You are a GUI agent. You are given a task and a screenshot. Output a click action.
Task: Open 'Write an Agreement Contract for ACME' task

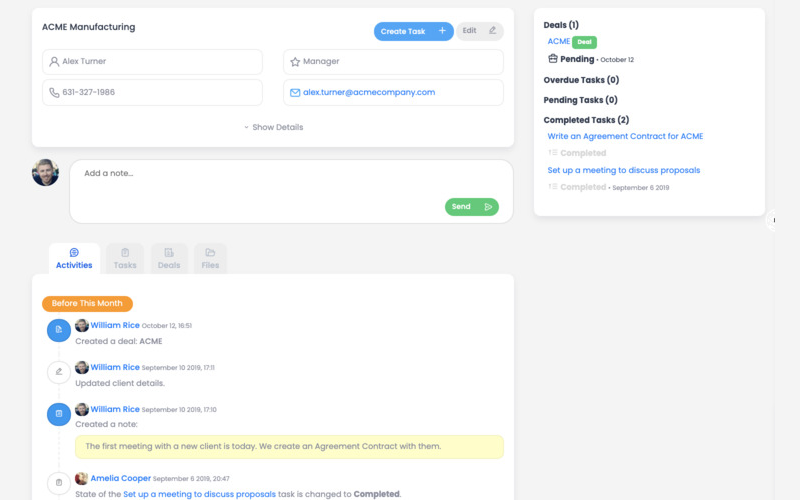pos(625,136)
